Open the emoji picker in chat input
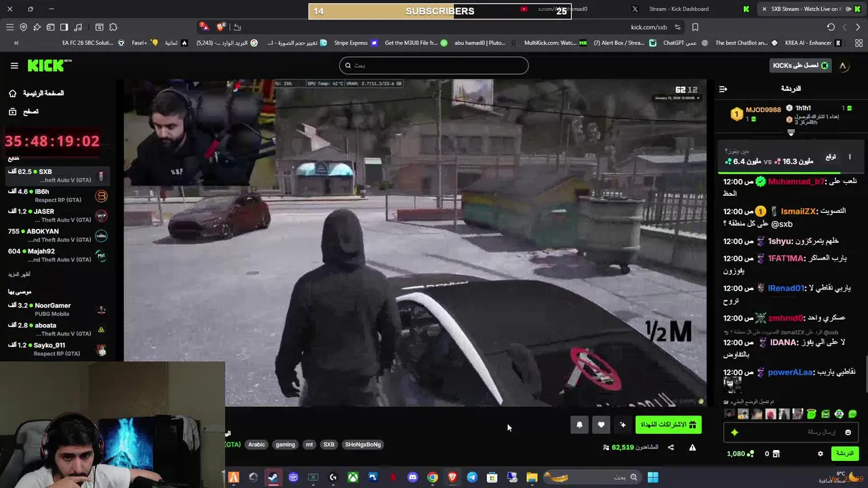This screenshot has width=868, height=488. coord(848,432)
